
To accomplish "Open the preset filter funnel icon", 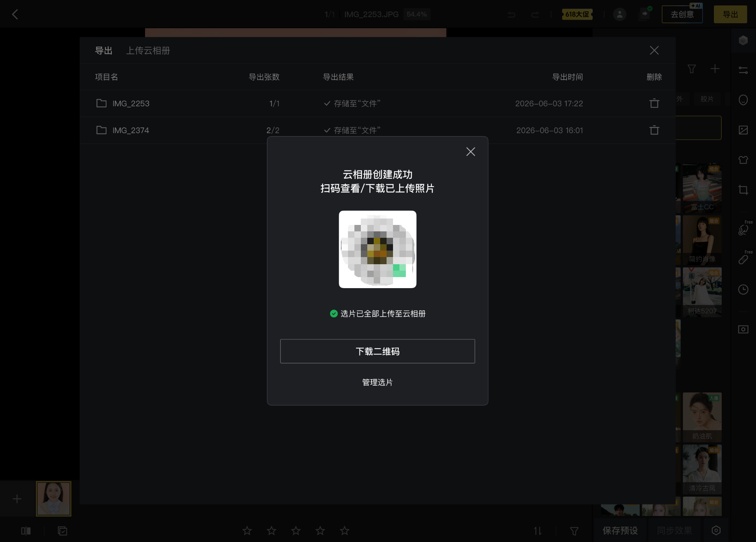I will point(692,69).
